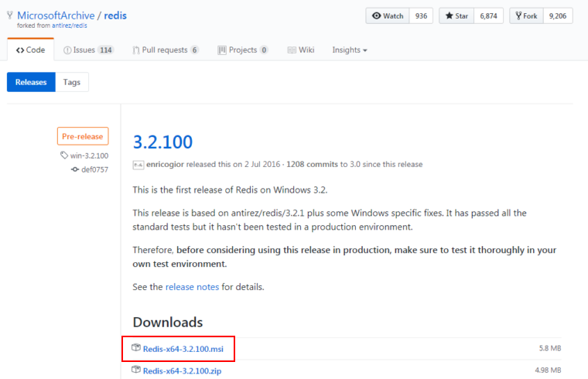The height and width of the screenshot is (379, 588).
Task: Click the fork icon beside MicrosoftArchive
Action: 10,15
